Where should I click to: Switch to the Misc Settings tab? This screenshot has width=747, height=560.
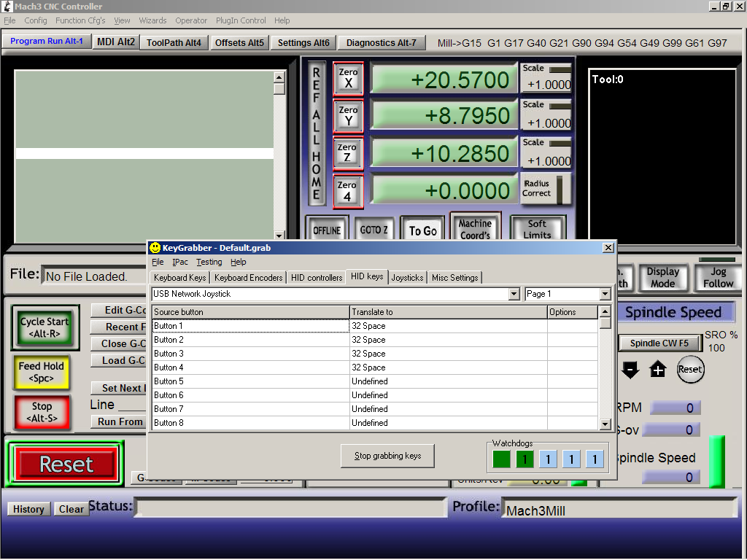point(454,278)
